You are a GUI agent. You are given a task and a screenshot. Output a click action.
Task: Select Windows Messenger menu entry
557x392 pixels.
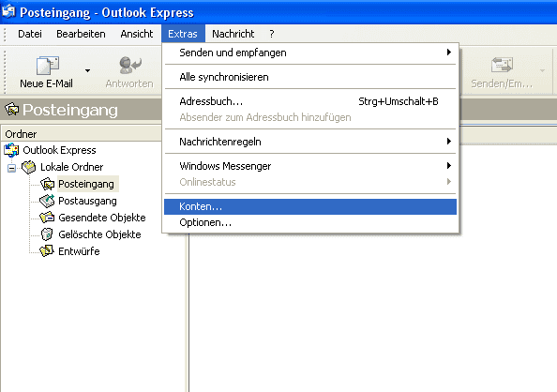click(310, 166)
